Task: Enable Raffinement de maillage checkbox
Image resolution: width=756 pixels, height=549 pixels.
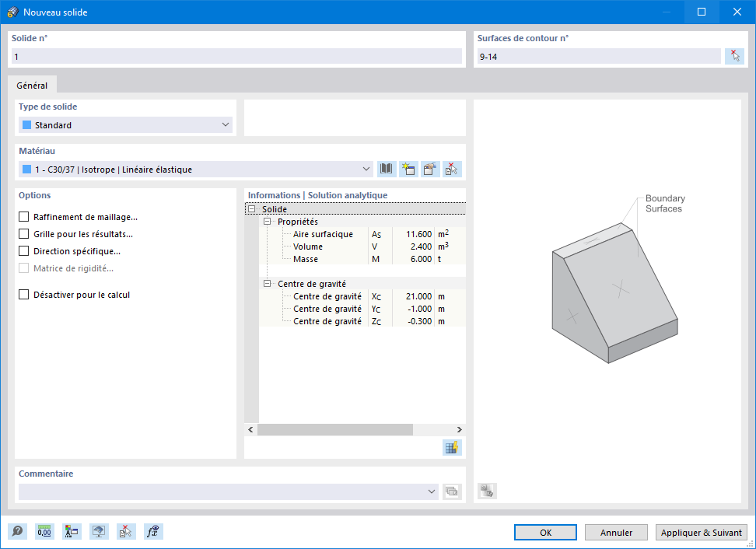Action: coord(23,217)
